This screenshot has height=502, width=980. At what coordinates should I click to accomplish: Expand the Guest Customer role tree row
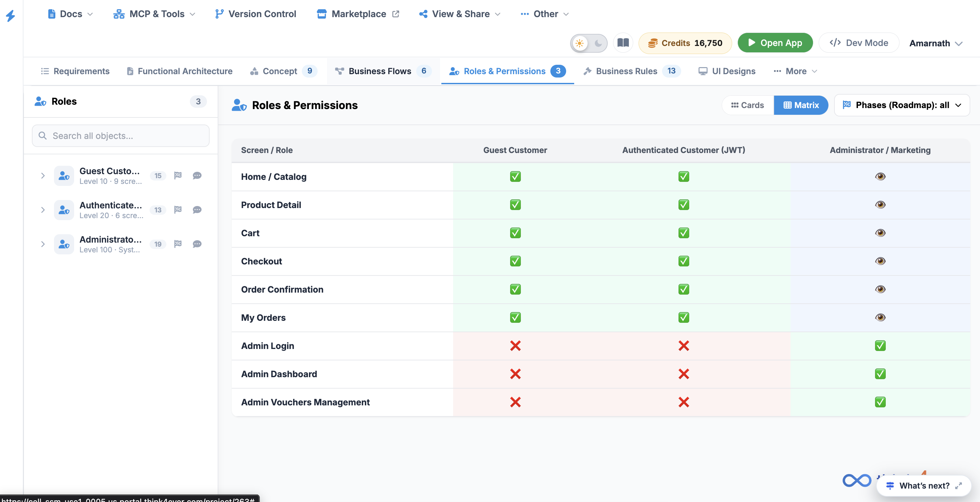pos(43,175)
